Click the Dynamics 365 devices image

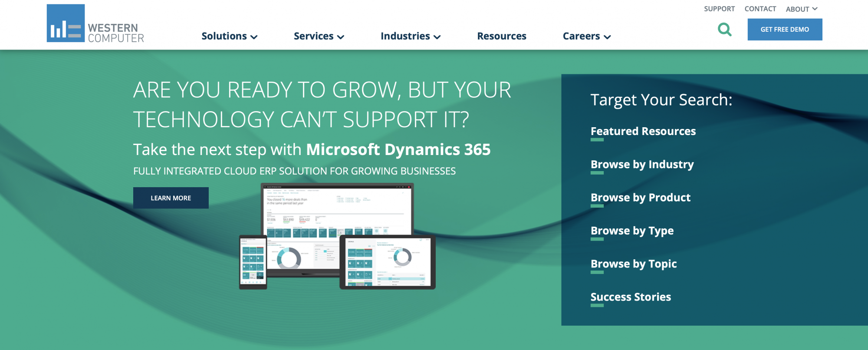[x=337, y=236]
